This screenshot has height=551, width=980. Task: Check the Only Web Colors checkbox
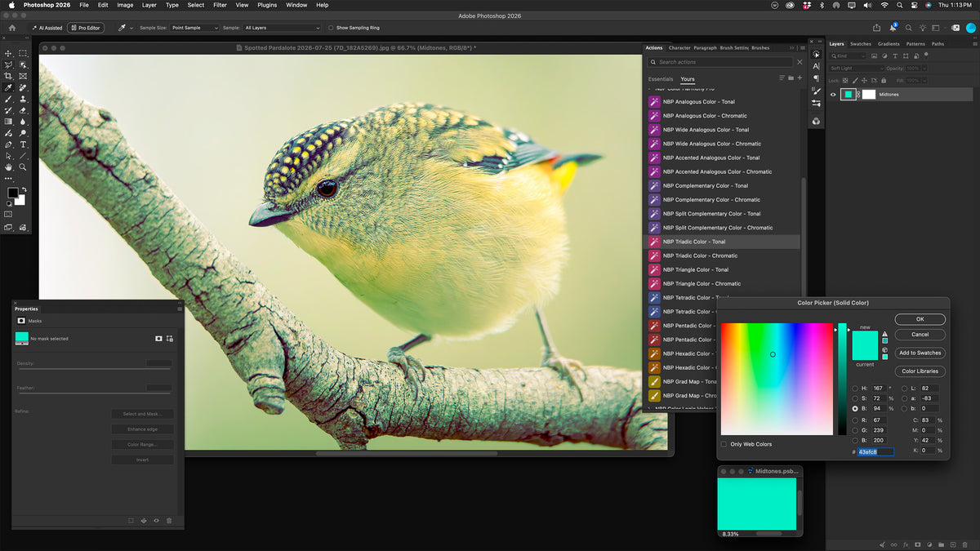tap(724, 444)
